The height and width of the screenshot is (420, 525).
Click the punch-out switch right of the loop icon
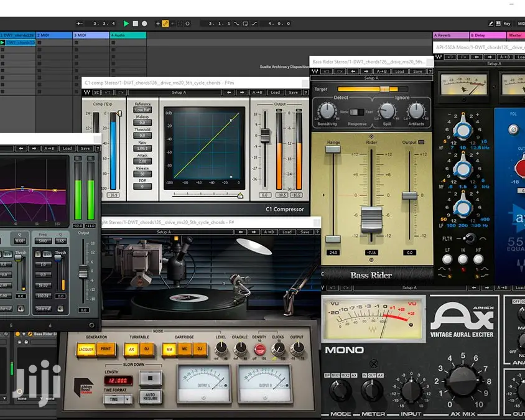point(254,24)
